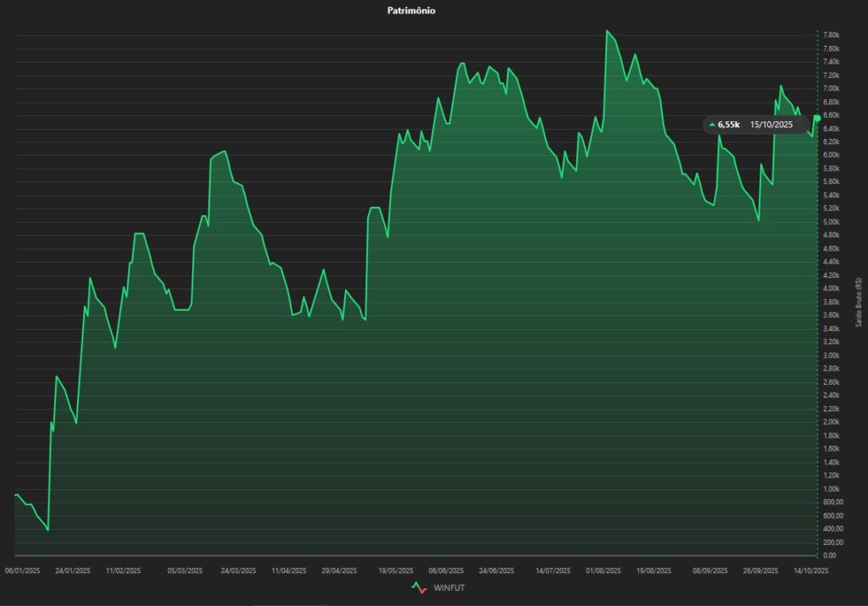The width and height of the screenshot is (868, 606).
Task: Click the WINFUT legend line icon
Action: coord(420,587)
